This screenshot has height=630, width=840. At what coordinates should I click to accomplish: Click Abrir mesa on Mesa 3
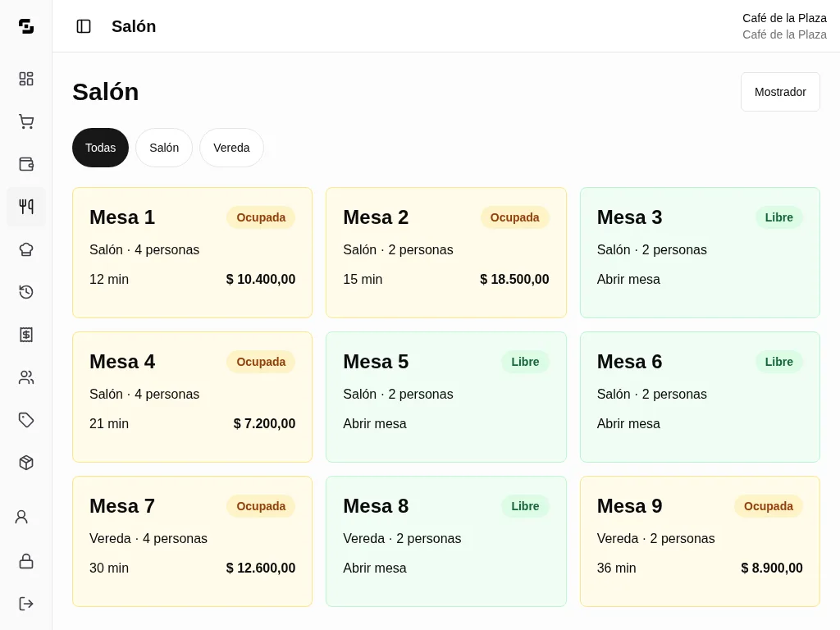click(628, 279)
